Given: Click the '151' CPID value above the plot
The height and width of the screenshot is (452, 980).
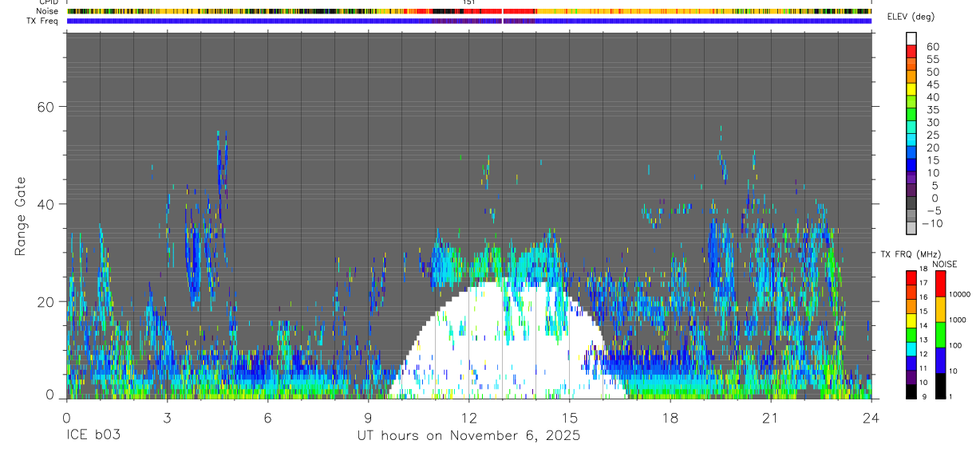Looking at the screenshot, I should (469, 2).
